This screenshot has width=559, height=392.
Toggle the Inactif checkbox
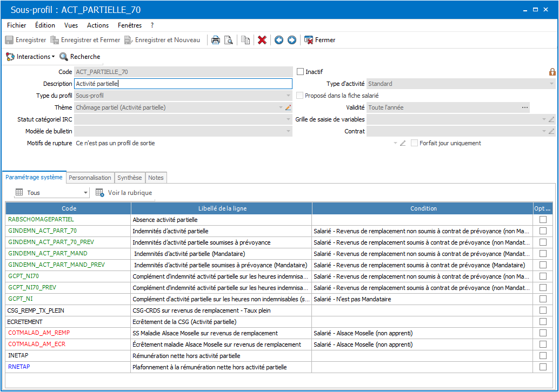click(x=300, y=72)
